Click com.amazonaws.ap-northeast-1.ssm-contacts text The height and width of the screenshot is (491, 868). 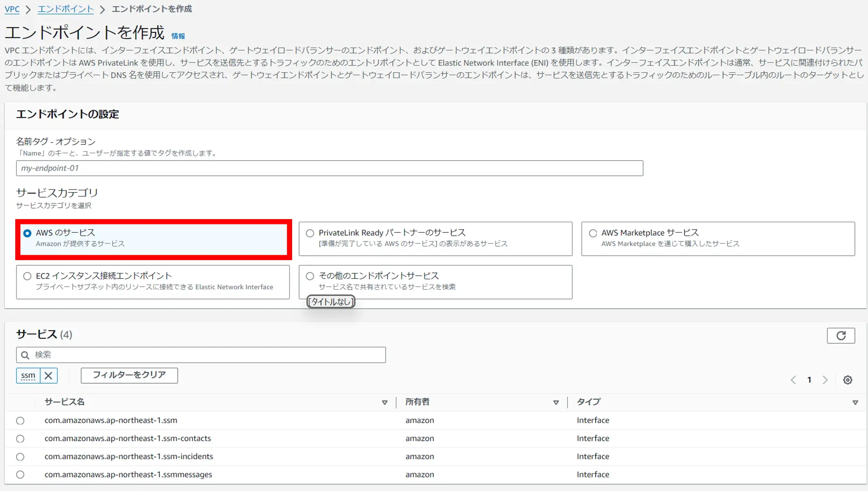click(x=127, y=438)
